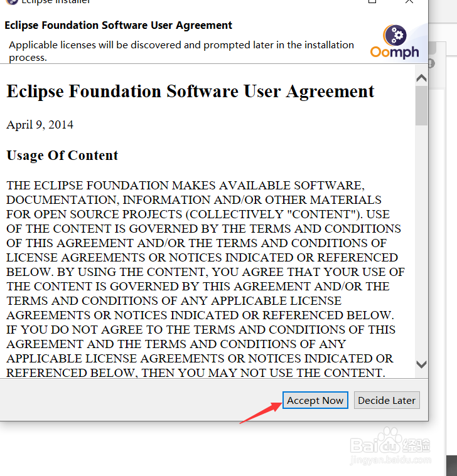Click the 'Applicable licenses will be discovered' description
This screenshot has height=476, width=457.
[181, 51]
